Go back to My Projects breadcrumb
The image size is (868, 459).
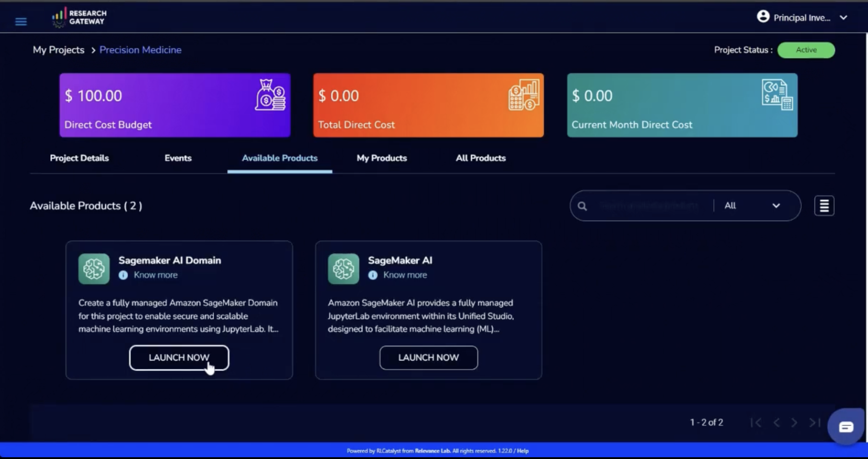point(58,50)
